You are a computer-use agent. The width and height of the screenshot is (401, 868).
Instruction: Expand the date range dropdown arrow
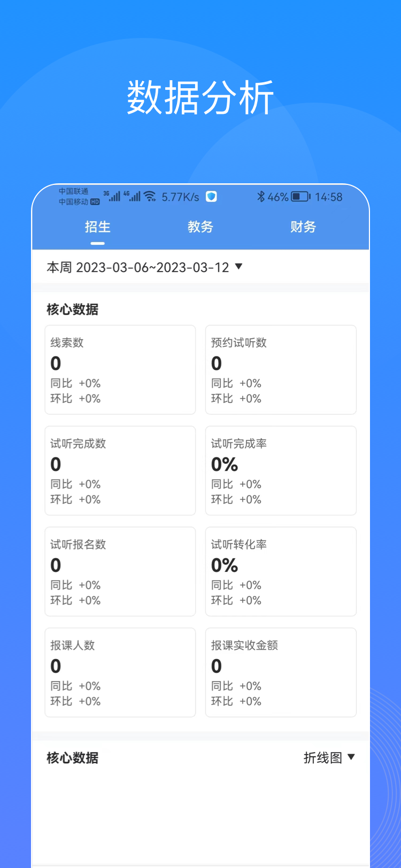239,266
